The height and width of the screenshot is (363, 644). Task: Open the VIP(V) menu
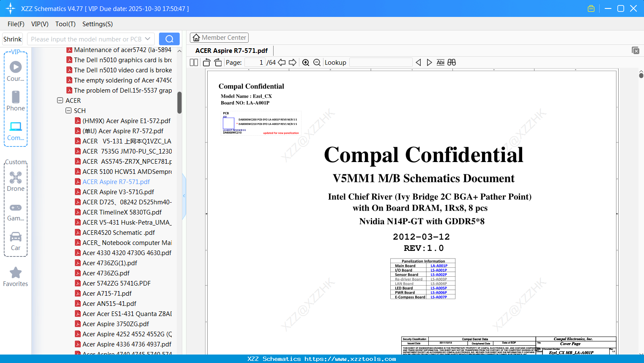click(40, 24)
